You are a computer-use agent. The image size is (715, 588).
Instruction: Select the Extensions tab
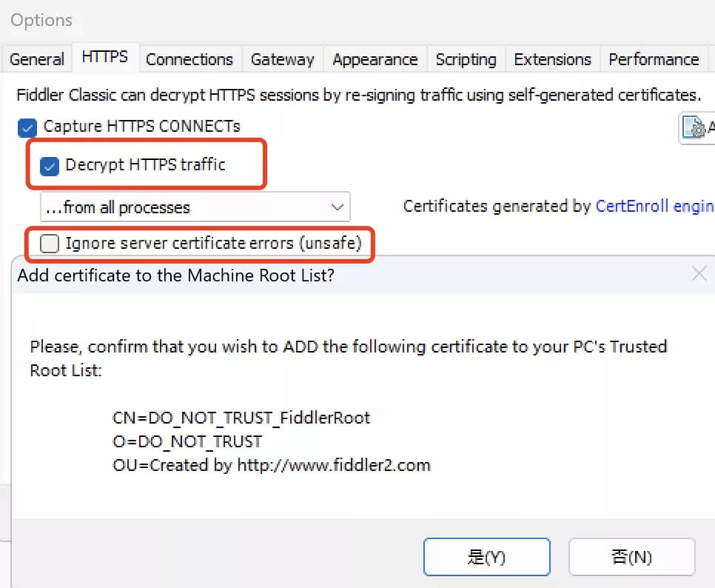(x=552, y=59)
